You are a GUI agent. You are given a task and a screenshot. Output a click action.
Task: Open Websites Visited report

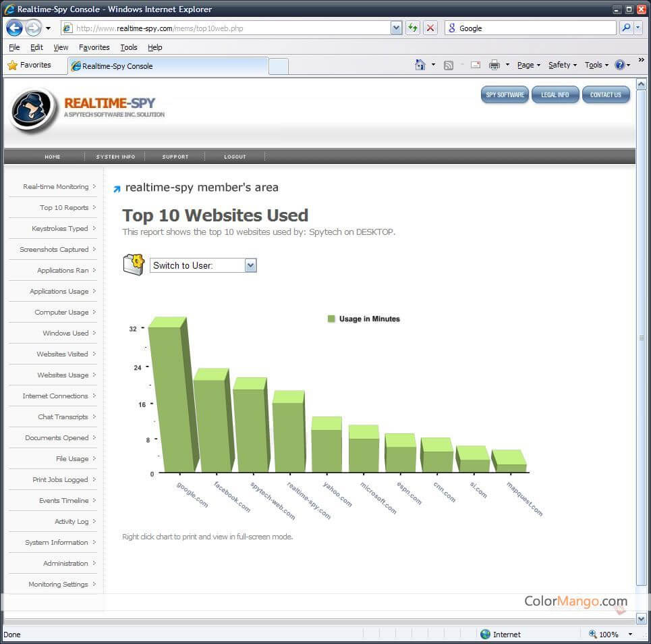pos(62,354)
